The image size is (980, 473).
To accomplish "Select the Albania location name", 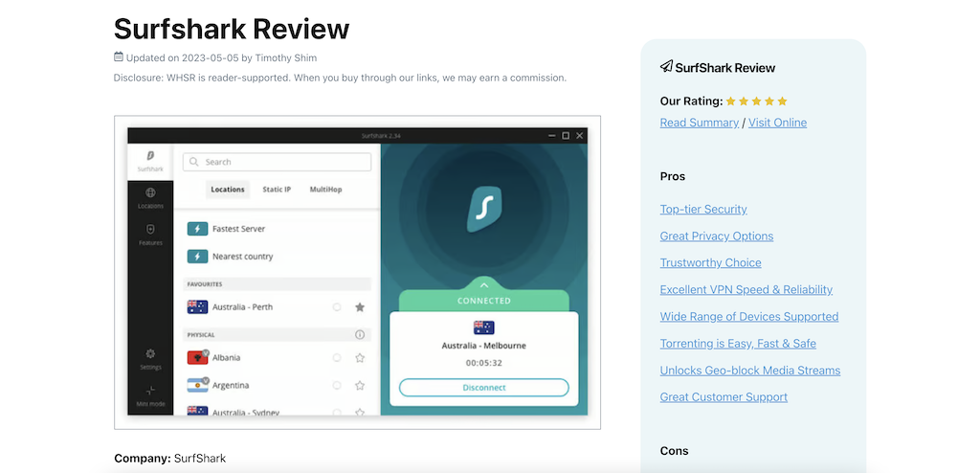I will click(226, 358).
